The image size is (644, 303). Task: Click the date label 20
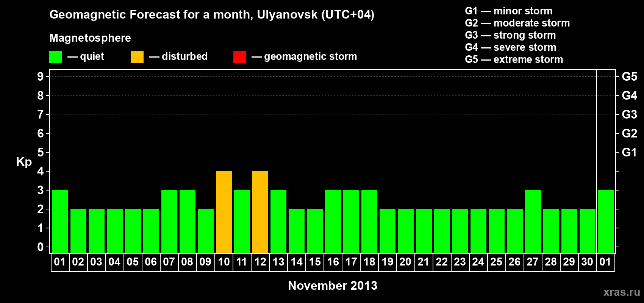(x=405, y=262)
